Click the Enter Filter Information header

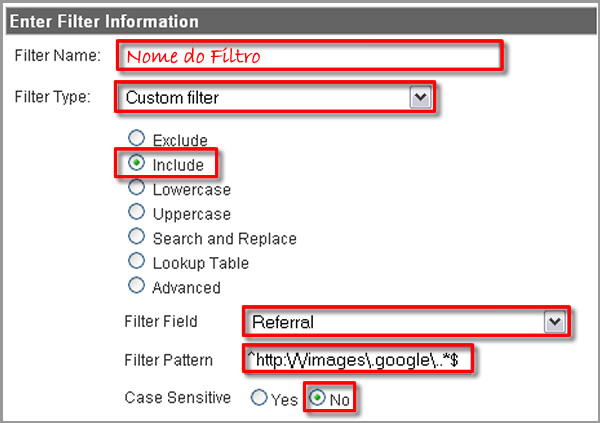pyautogui.click(x=102, y=20)
